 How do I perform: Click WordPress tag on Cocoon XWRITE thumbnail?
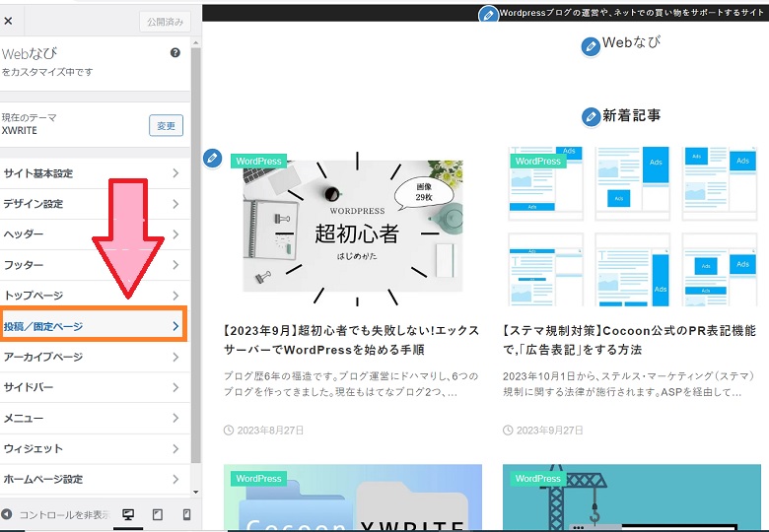pos(258,479)
